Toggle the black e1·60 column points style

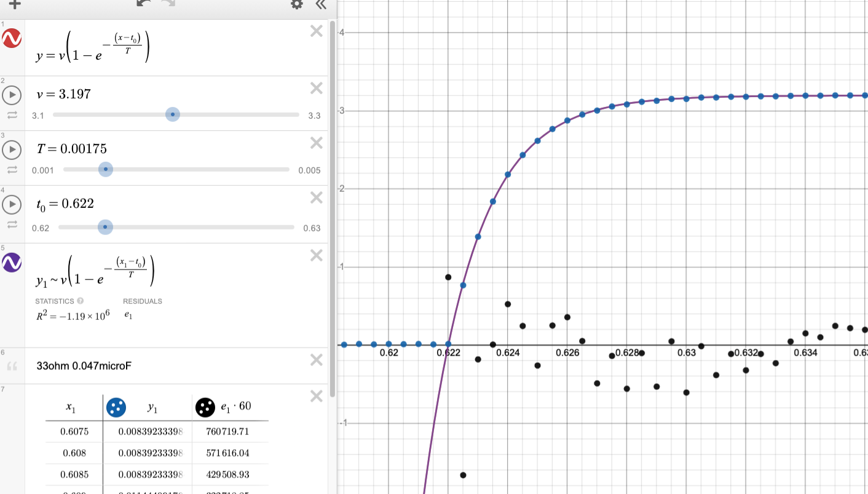click(x=205, y=407)
